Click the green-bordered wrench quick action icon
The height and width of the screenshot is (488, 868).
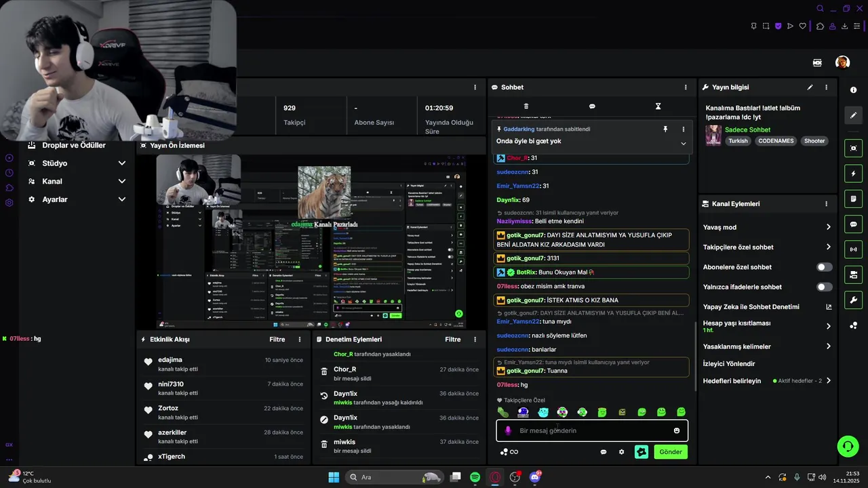853,300
